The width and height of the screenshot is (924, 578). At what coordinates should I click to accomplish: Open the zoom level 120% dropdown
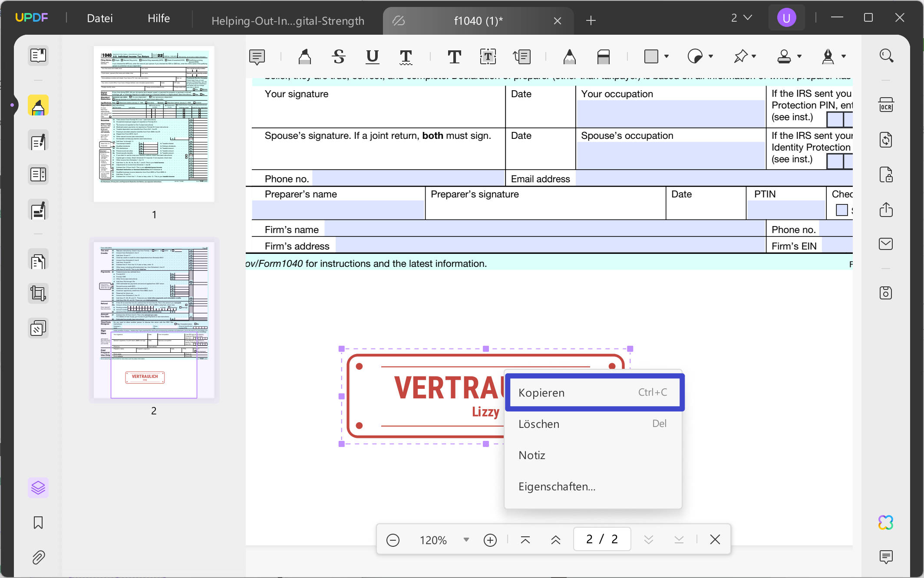[466, 540]
